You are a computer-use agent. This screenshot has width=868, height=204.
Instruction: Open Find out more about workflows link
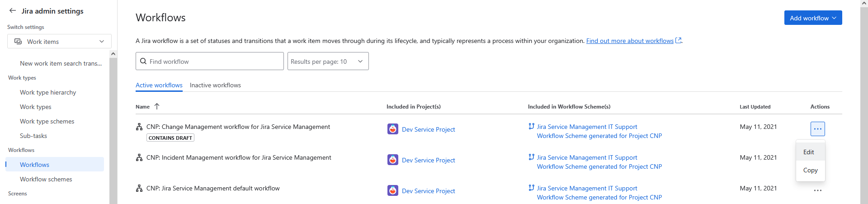[x=630, y=41]
